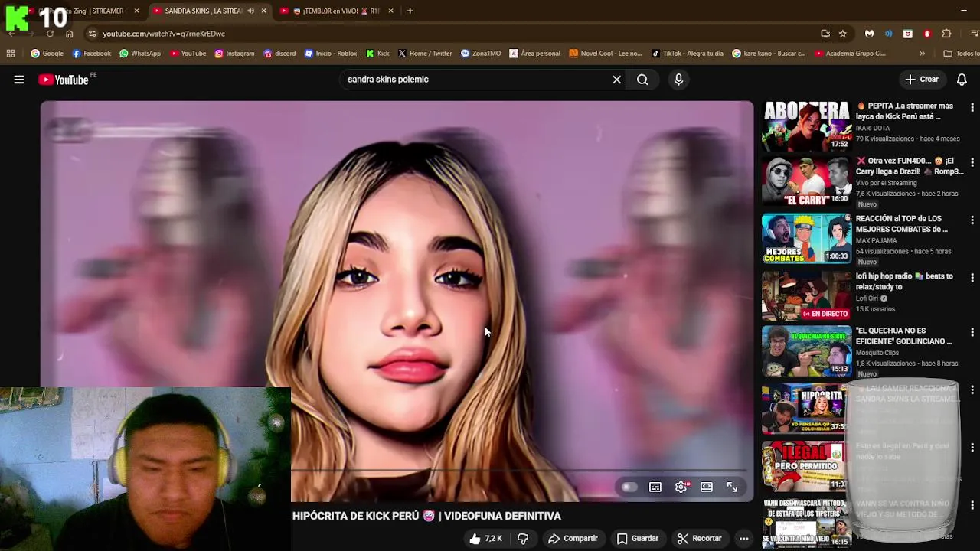The width and height of the screenshot is (980, 551).
Task: Open the 'EL CARRY' thumbnail video
Action: click(806, 182)
